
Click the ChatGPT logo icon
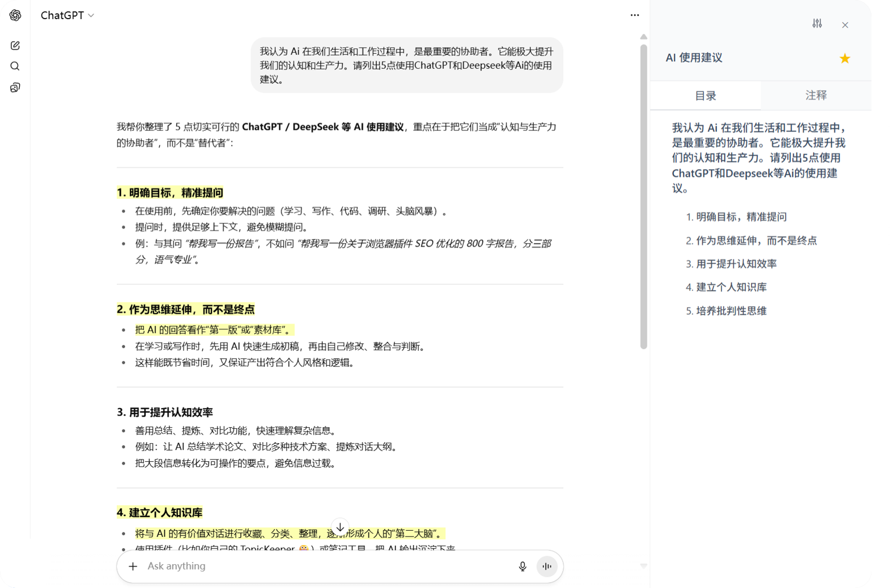coord(16,15)
